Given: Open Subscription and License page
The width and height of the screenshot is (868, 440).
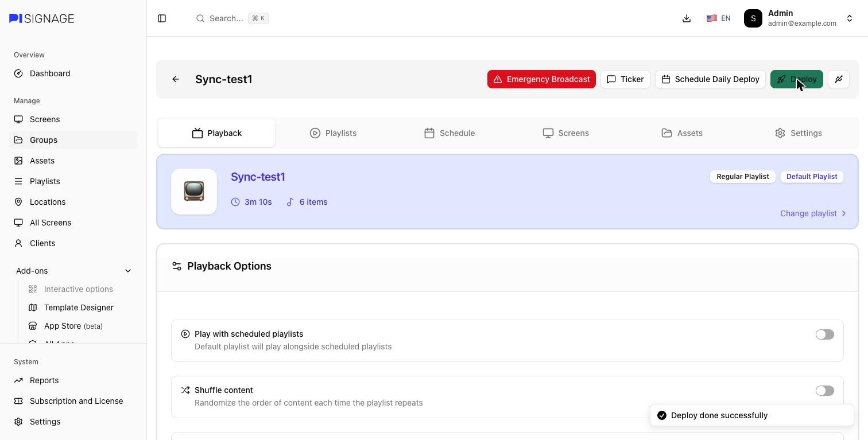Looking at the screenshot, I should coord(73,401).
